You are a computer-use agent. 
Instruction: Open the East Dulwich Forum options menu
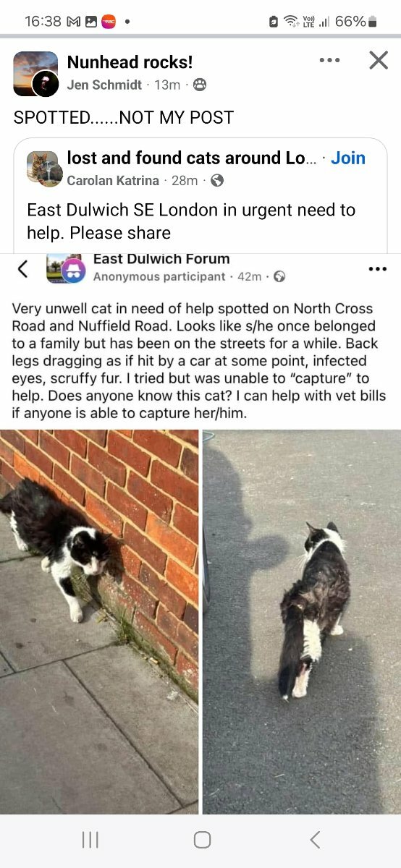(x=378, y=269)
